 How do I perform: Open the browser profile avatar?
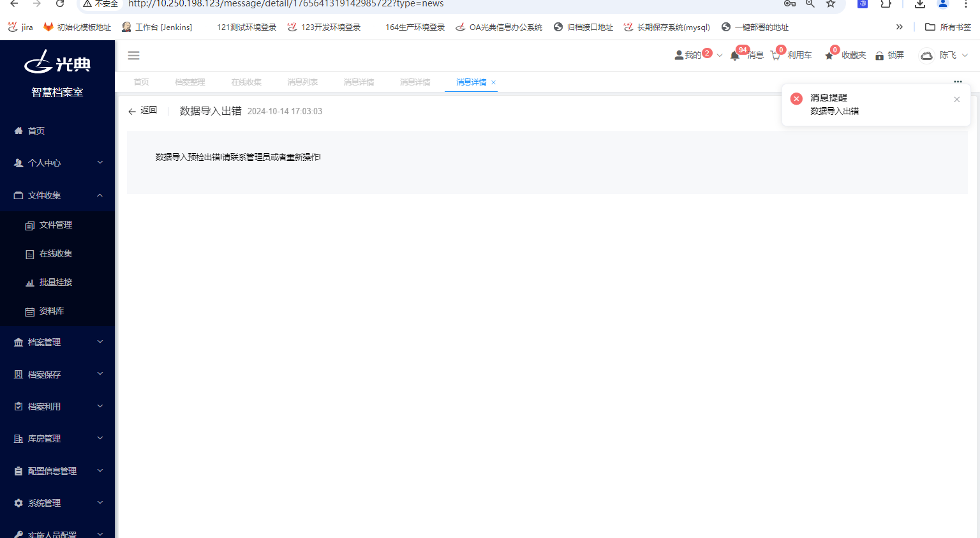943,4
